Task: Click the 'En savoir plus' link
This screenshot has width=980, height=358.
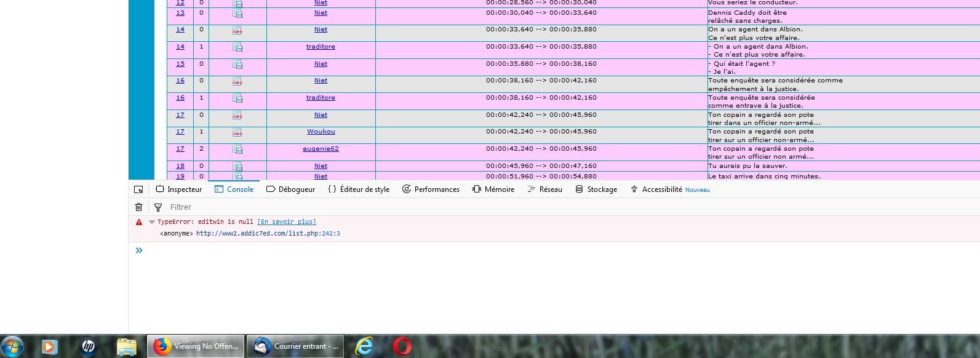Action: [286, 222]
